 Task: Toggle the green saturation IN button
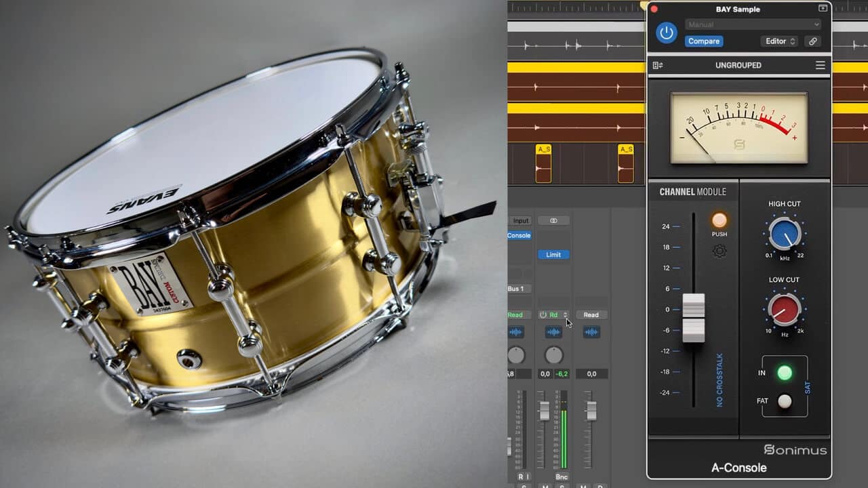click(785, 372)
